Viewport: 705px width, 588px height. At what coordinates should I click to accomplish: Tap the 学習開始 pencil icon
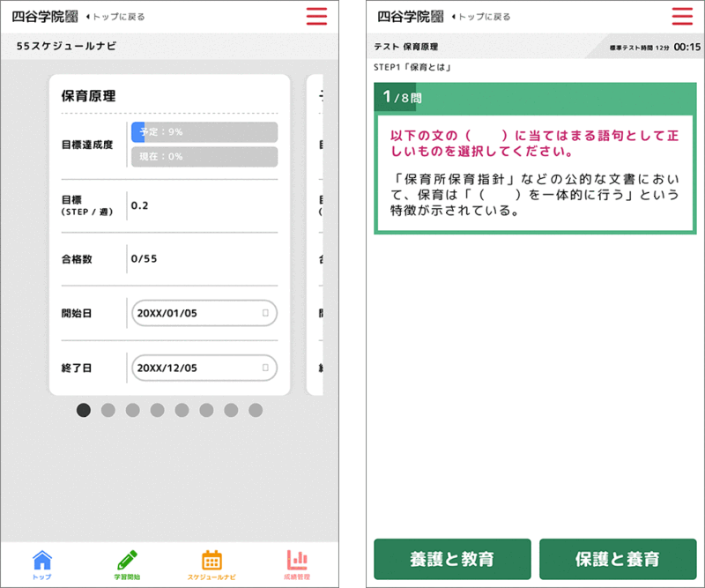[127, 562]
